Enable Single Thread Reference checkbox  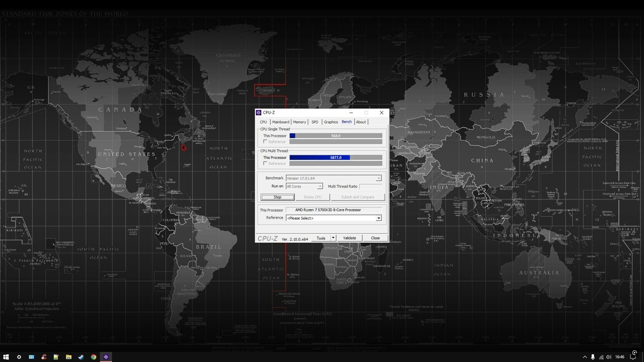[x=266, y=142]
